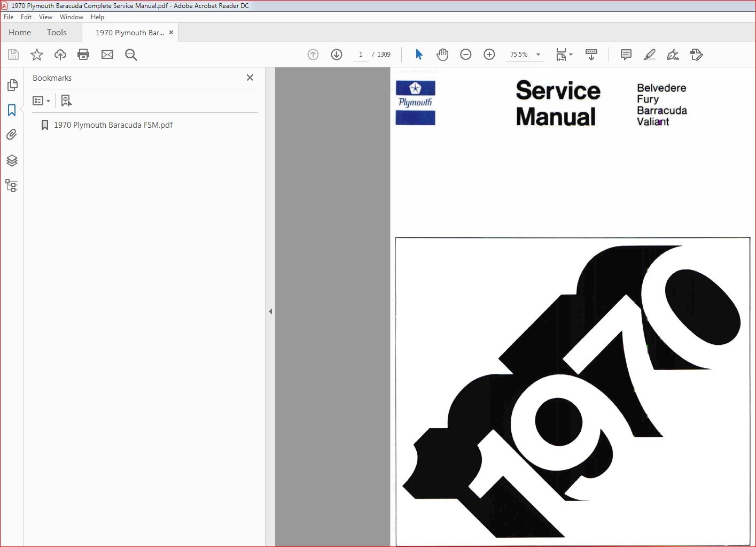Click the Add new bookmark icon
The height and width of the screenshot is (547, 756).
[x=66, y=101]
